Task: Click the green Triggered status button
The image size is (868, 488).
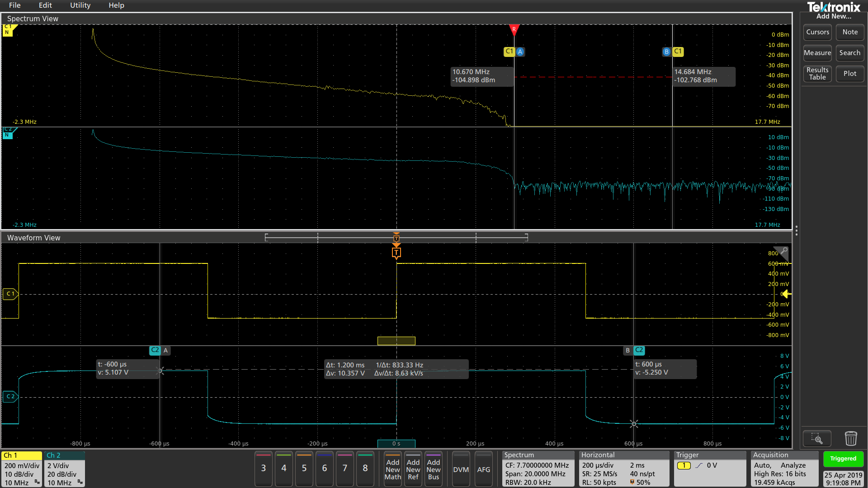Action: 843,459
